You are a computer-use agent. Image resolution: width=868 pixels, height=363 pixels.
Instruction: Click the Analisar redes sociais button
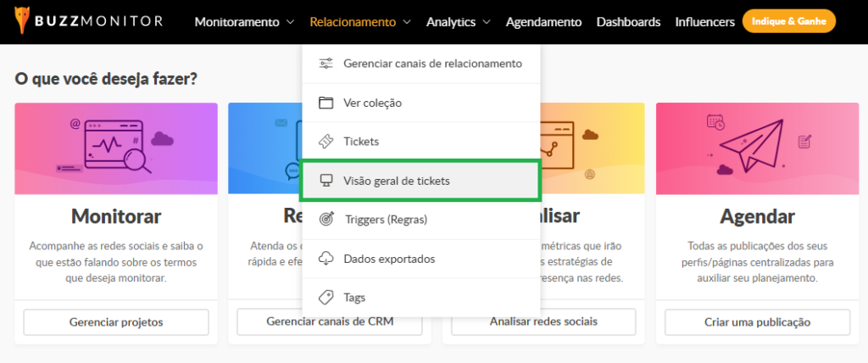(543, 322)
